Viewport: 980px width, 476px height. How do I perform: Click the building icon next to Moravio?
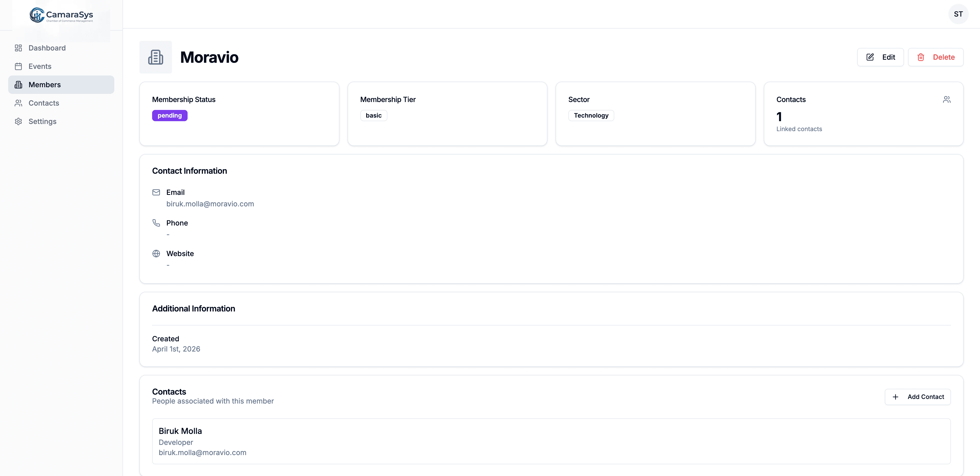coord(156,57)
